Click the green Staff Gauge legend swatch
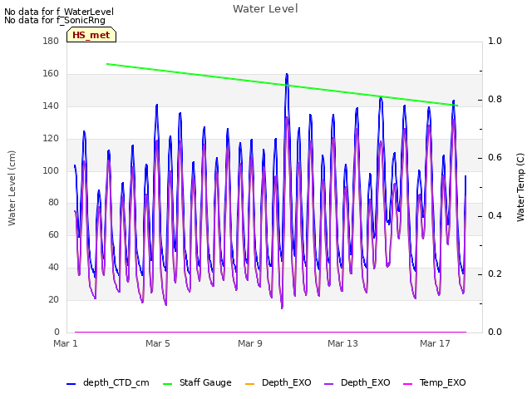Screen dimensions: 532x399 [x=168, y=384]
